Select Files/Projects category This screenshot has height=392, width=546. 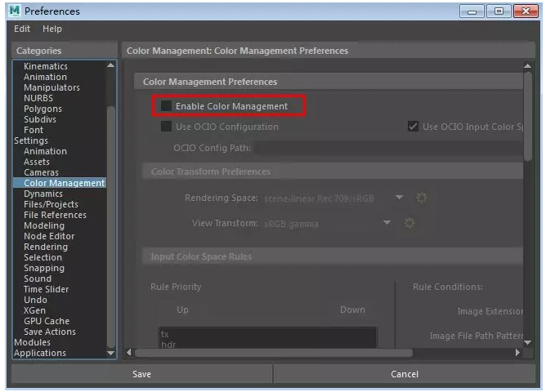51,204
